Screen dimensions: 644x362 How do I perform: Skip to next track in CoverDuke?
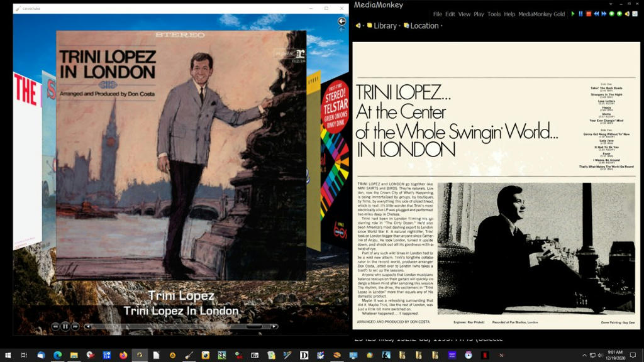[75, 326]
